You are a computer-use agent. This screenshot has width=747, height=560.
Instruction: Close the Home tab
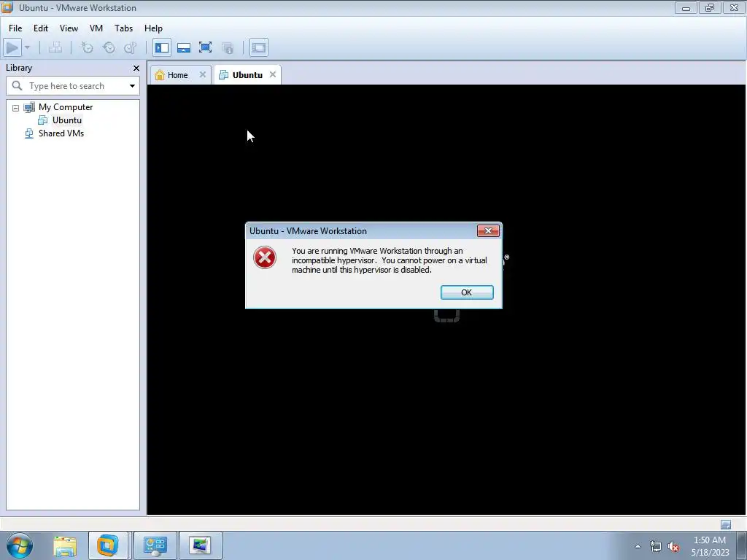pyautogui.click(x=203, y=74)
